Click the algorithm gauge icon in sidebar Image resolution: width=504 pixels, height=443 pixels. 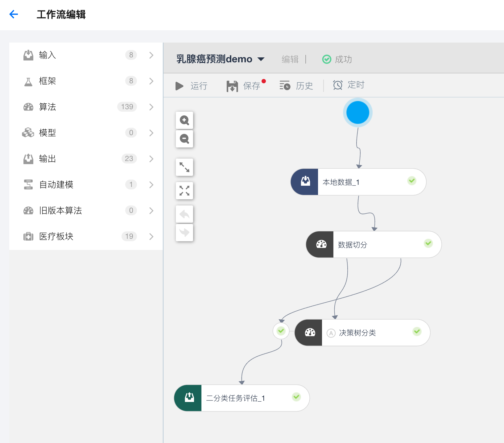tap(28, 107)
